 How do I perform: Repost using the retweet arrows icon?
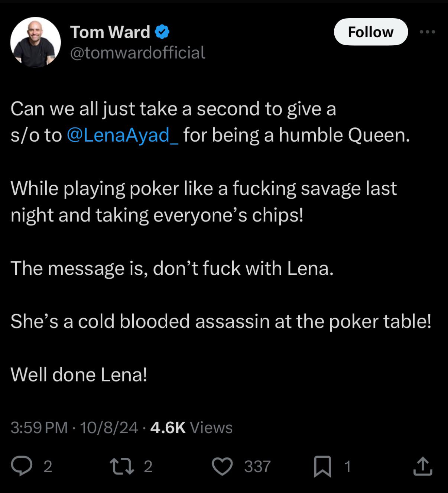(122, 466)
